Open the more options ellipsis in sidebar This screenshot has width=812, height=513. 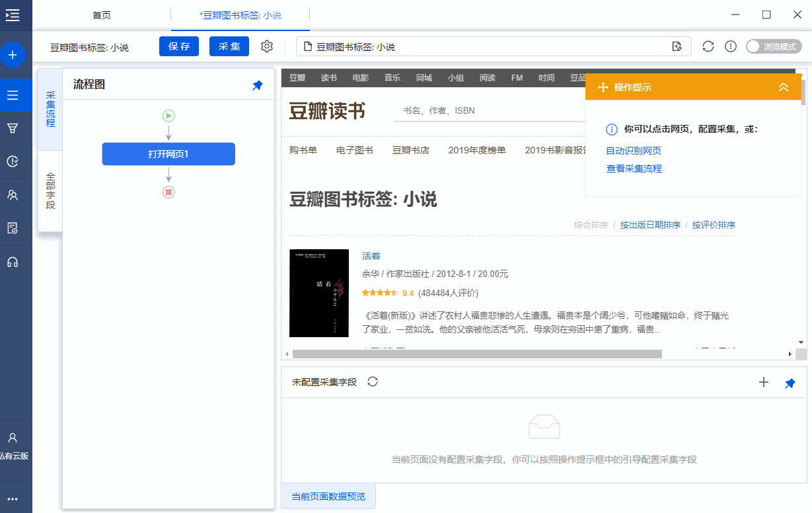[x=13, y=499]
